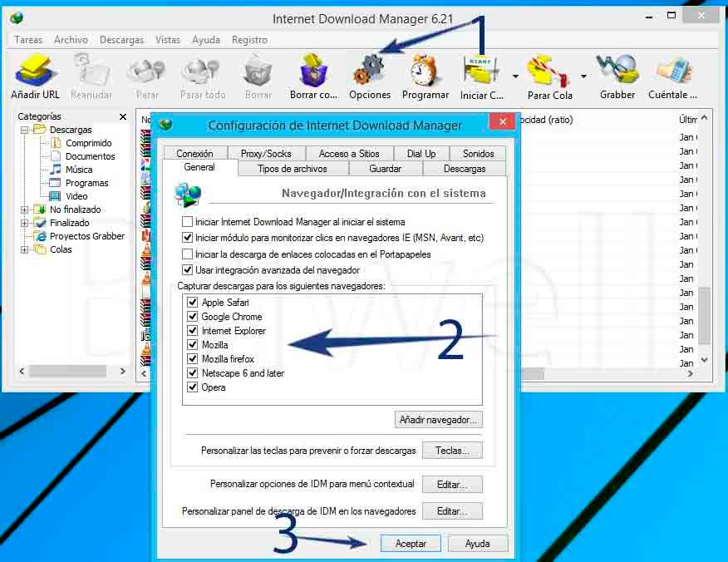Uncheck the plain Mozilla browser entry
The width and height of the screenshot is (728, 562).
pos(192,345)
